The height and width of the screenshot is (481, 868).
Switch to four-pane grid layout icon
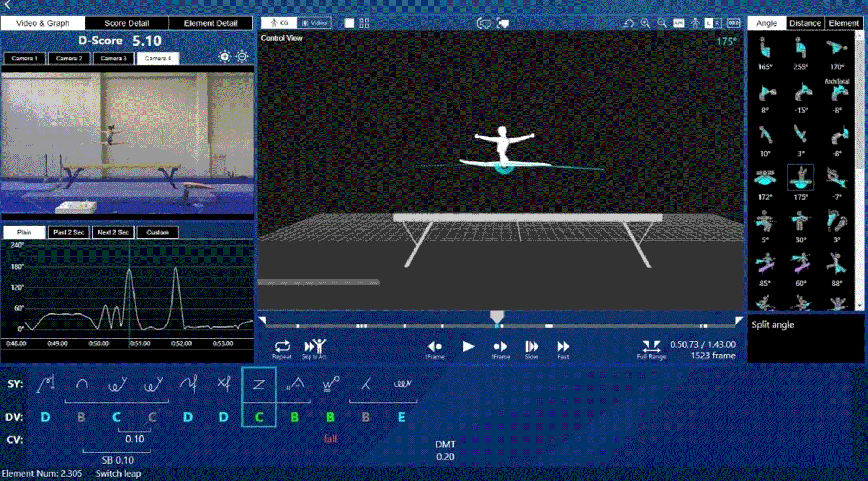(364, 23)
